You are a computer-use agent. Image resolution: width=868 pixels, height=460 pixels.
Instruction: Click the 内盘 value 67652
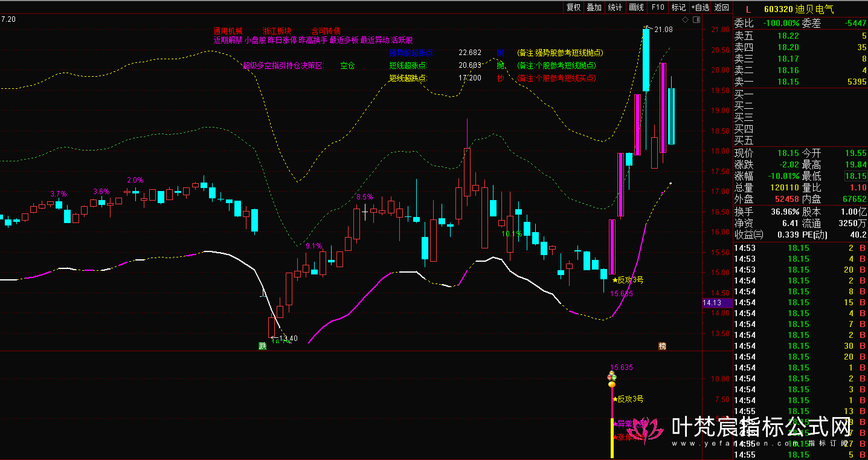point(855,199)
